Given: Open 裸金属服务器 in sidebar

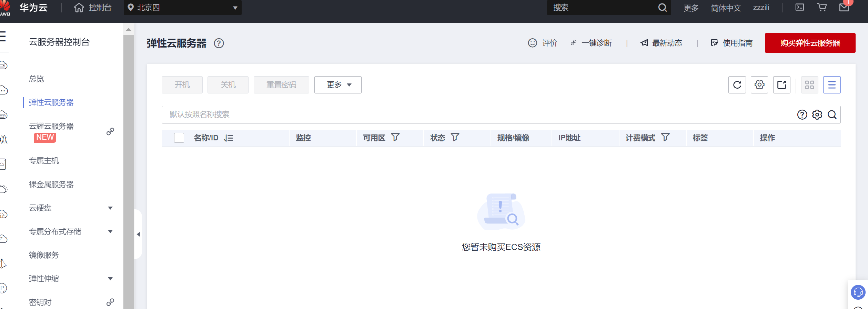Looking at the screenshot, I should pyautogui.click(x=51, y=185).
